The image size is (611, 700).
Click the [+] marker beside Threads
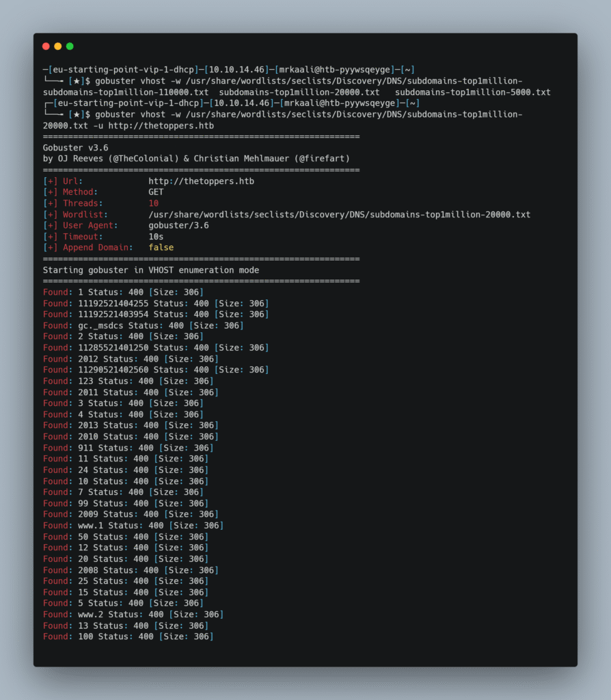(x=51, y=203)
